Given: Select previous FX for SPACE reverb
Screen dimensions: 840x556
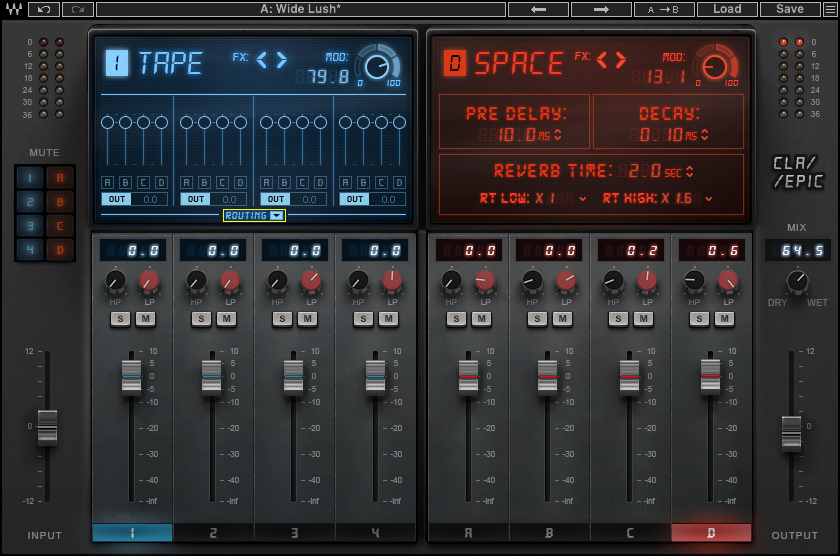Looking at the screenshot, I should coord(602,59).
